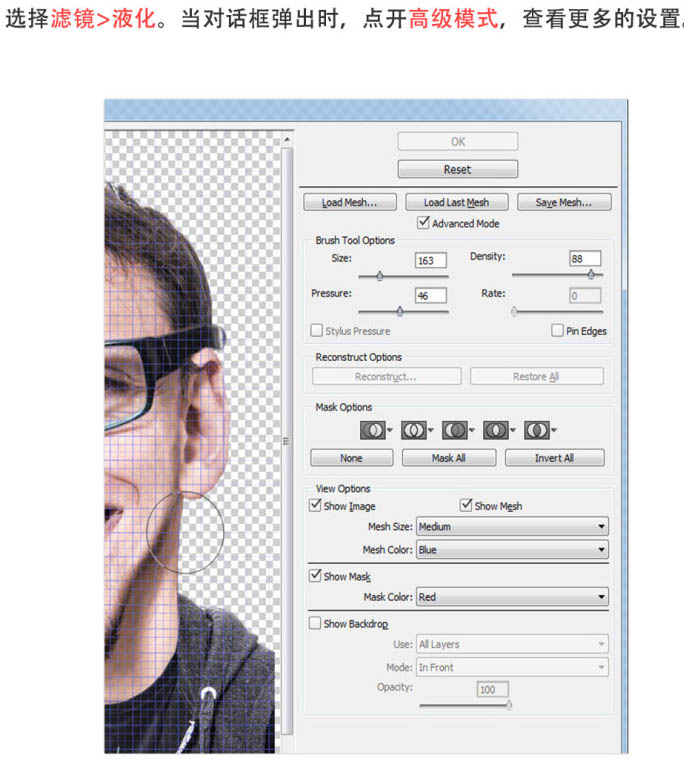This screenshot has height=759, width=684.
Task: Click the brush Pressure slider handle
Action: point(400,311)
